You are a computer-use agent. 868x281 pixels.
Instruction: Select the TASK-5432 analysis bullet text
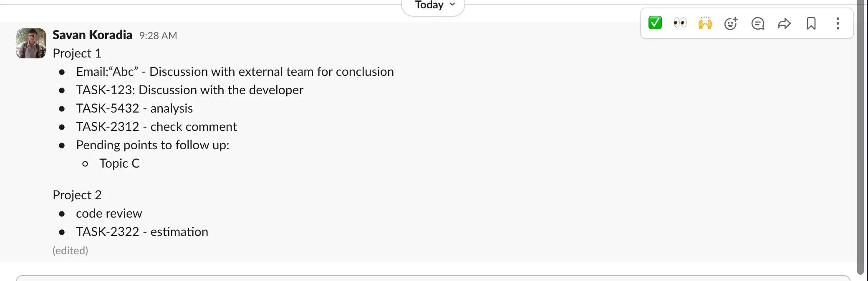click(x=134, y=108)
